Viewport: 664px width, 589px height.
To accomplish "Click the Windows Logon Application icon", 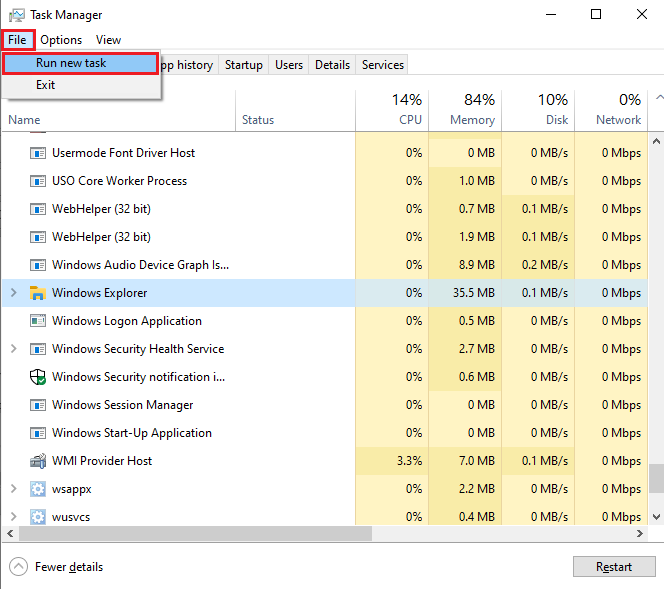I will (38, 321).
